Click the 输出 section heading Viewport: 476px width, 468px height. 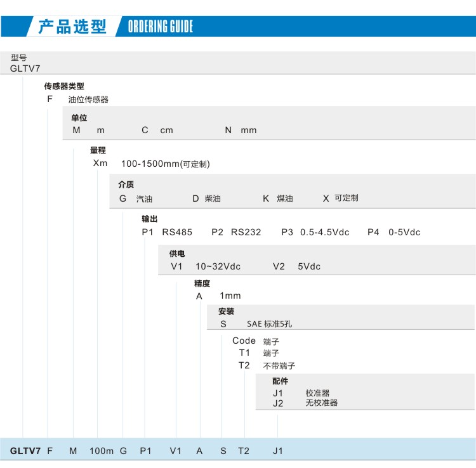pyautogui.click(x=149, y=219)
